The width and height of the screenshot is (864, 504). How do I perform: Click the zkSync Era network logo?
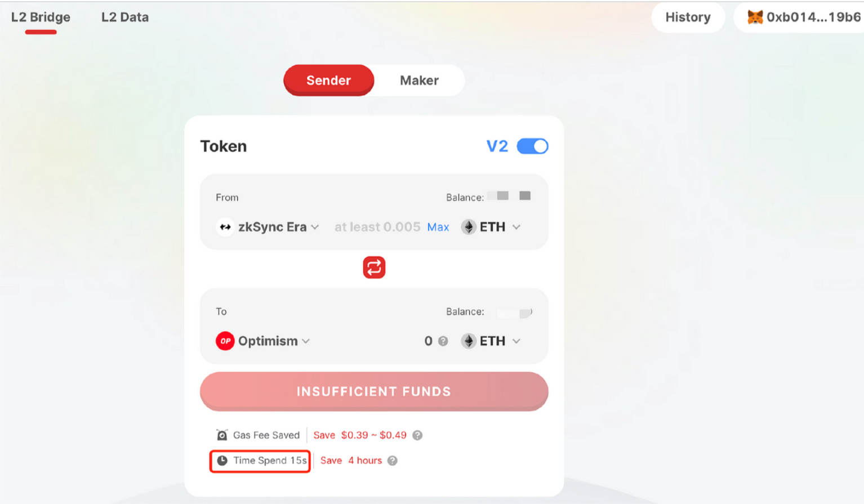click(x=225, y=227)
